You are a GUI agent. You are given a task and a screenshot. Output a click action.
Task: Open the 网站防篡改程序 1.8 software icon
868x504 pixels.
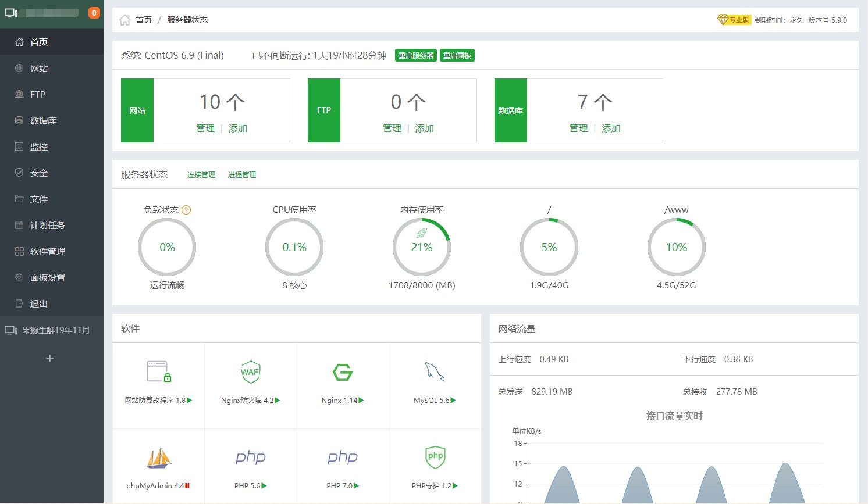(158, 371)
